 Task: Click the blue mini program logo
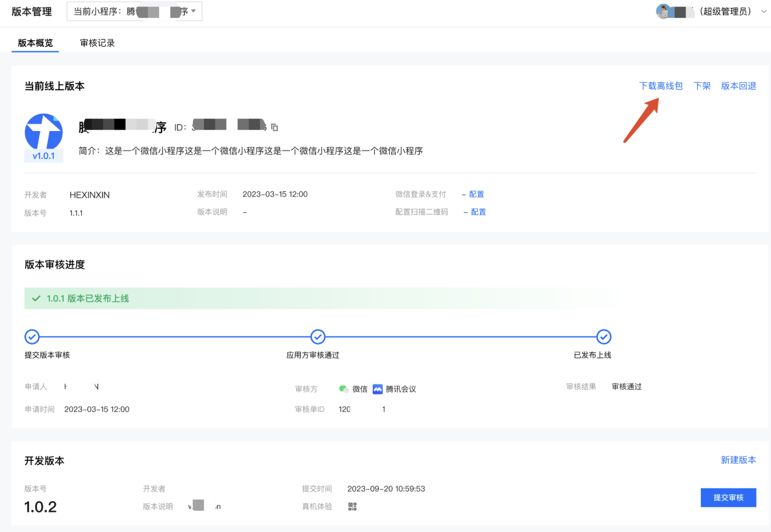click(x=44, y=132)
